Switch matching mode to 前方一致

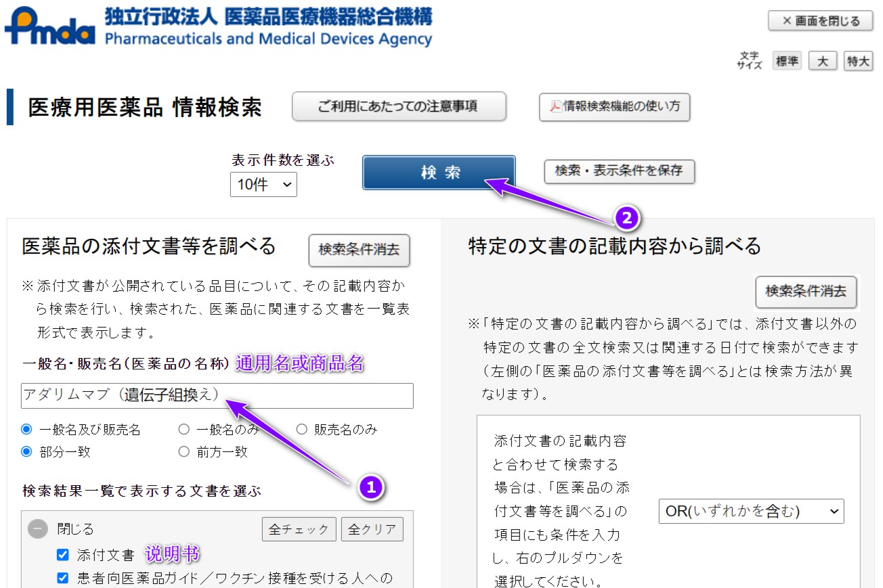[183, 451]
